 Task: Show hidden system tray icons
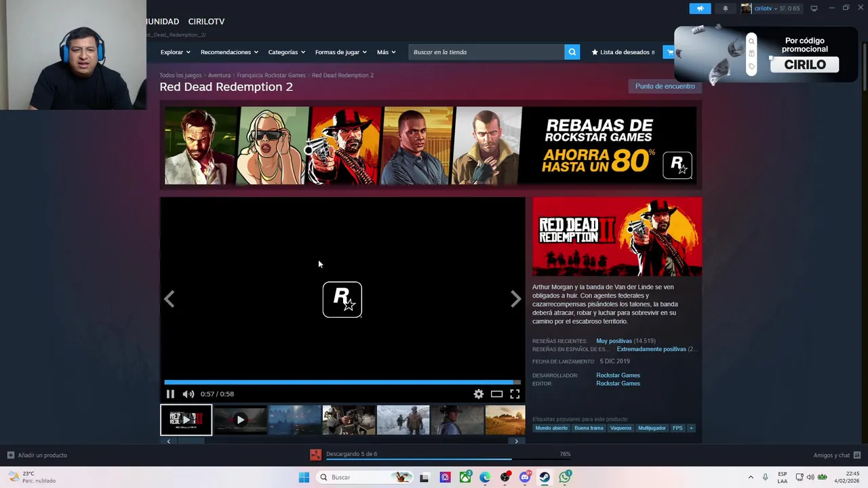point(751,477)
